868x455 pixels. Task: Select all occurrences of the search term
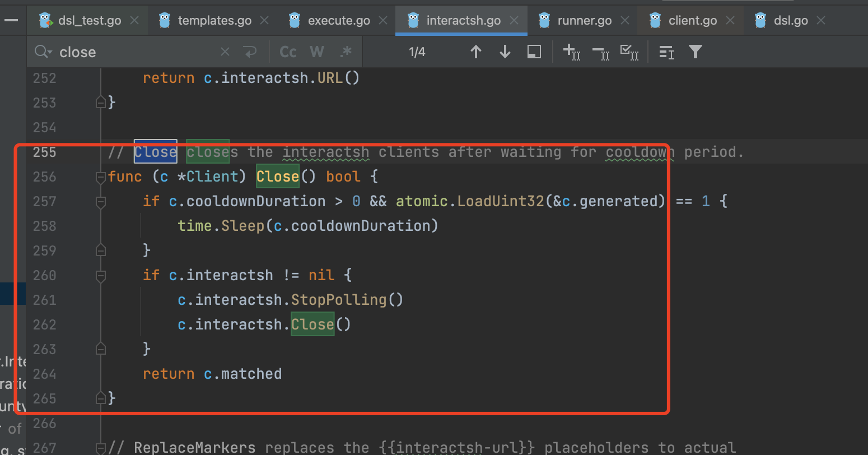pyautogui.click(x=629, y=52)
